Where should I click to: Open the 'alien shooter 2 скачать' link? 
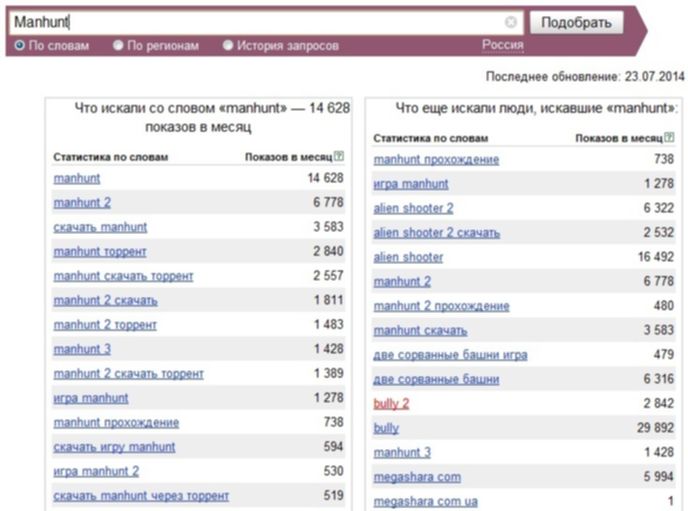tap(437, 232)
